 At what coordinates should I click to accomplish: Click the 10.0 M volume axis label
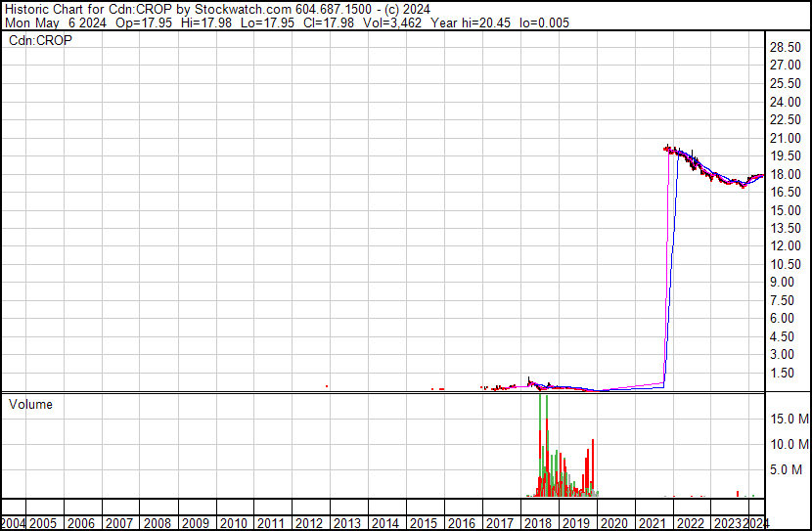(789, 444)
